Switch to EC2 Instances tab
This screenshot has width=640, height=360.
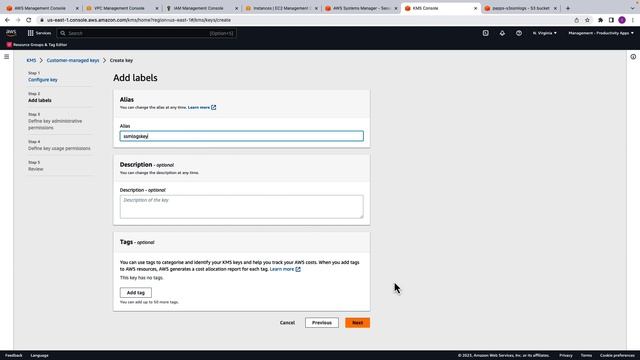[x=281, y=8]
